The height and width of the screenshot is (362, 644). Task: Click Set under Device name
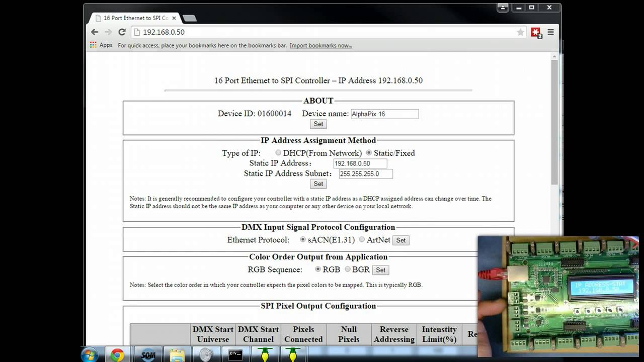318,124
